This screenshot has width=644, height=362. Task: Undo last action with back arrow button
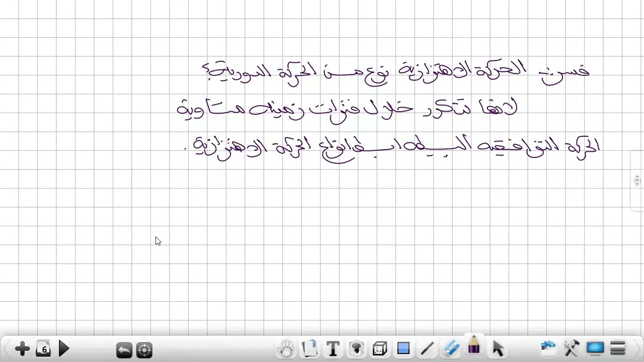pos(124,349)
